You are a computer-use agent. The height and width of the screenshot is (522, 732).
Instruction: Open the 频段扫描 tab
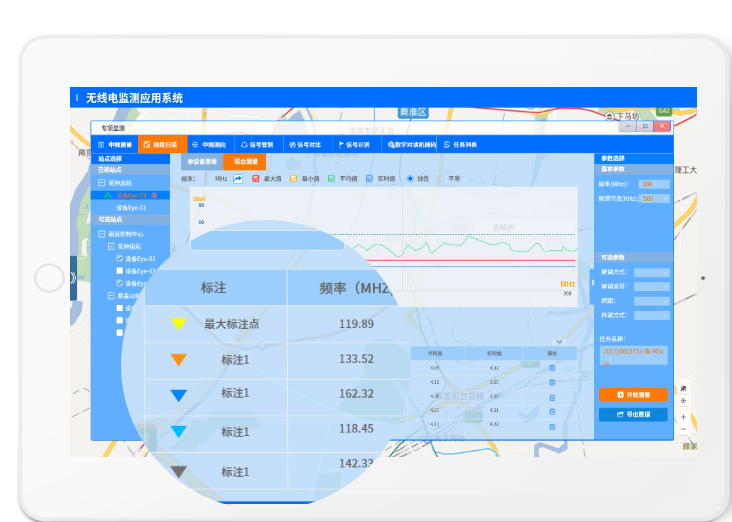pos(162,145)
